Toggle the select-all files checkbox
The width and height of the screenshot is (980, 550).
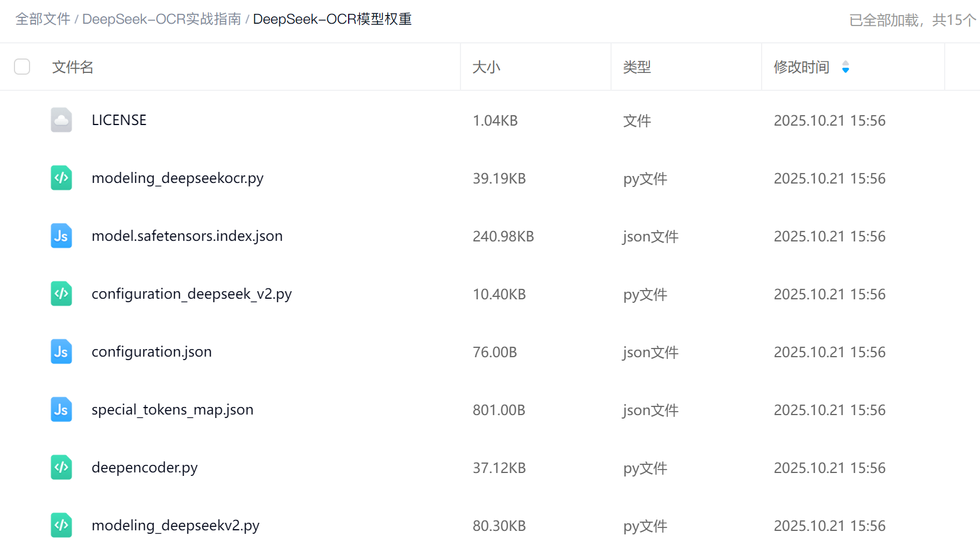(22, 67)
